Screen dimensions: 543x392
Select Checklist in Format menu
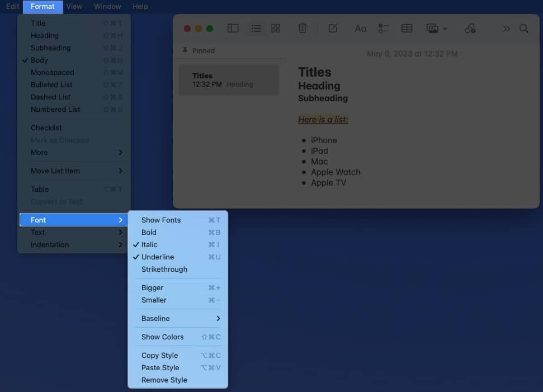74,128
